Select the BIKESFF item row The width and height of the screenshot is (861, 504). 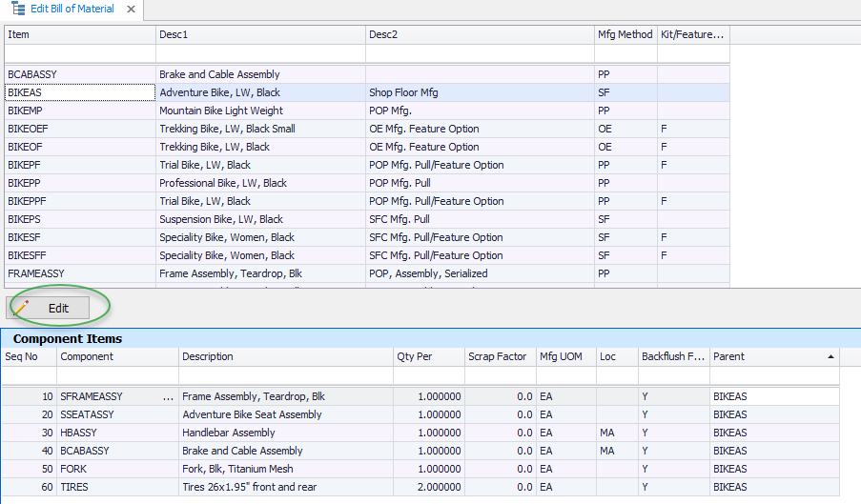(x=367, y=255)
